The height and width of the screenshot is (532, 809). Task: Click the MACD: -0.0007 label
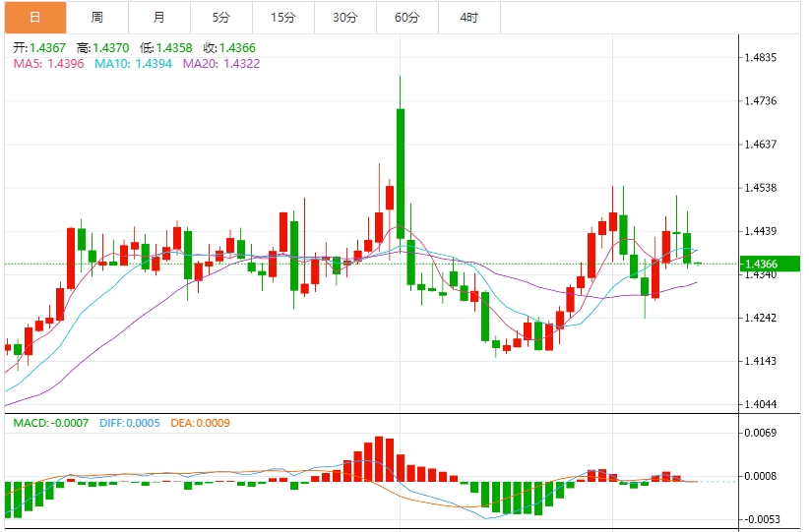coord(50,423)
